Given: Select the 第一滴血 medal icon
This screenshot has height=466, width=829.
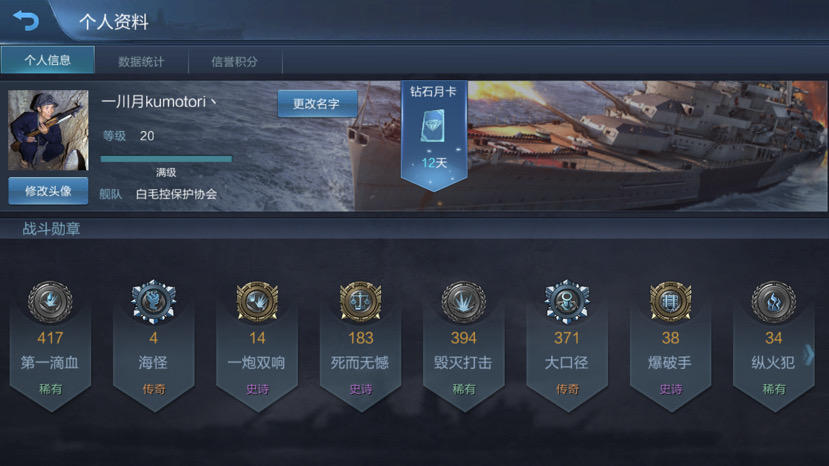Looking at the screenshot, I should point(50,302).
